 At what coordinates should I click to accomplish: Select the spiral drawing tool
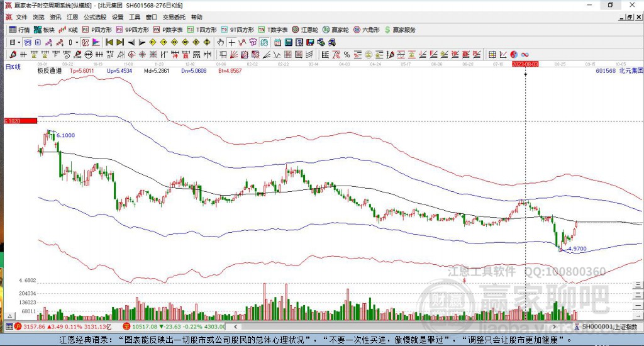point(67,55)
